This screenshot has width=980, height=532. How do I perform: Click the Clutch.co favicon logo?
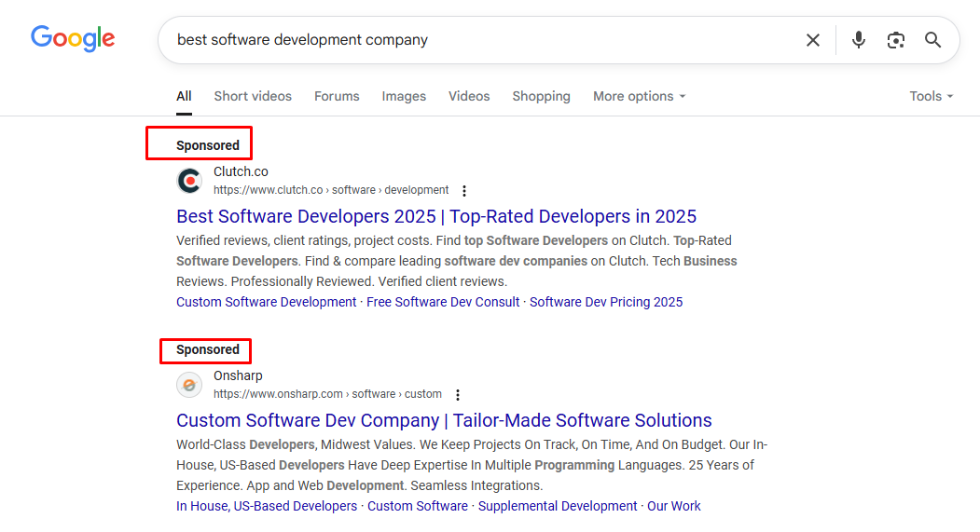coord(189,181)
